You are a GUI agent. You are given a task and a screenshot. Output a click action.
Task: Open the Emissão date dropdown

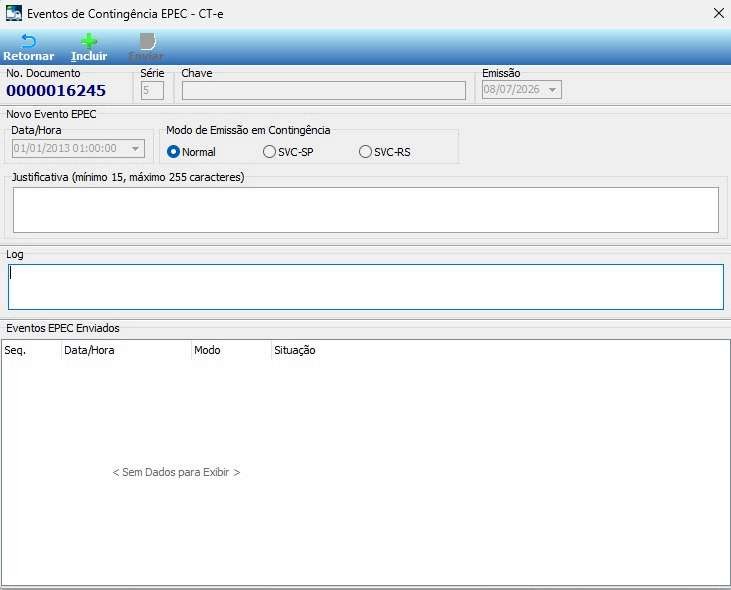552,89
